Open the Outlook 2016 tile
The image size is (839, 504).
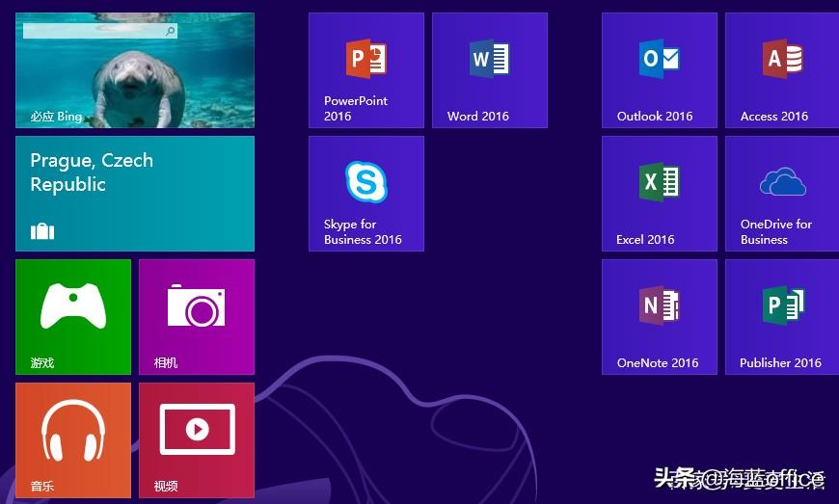click(x=660, y=70)
